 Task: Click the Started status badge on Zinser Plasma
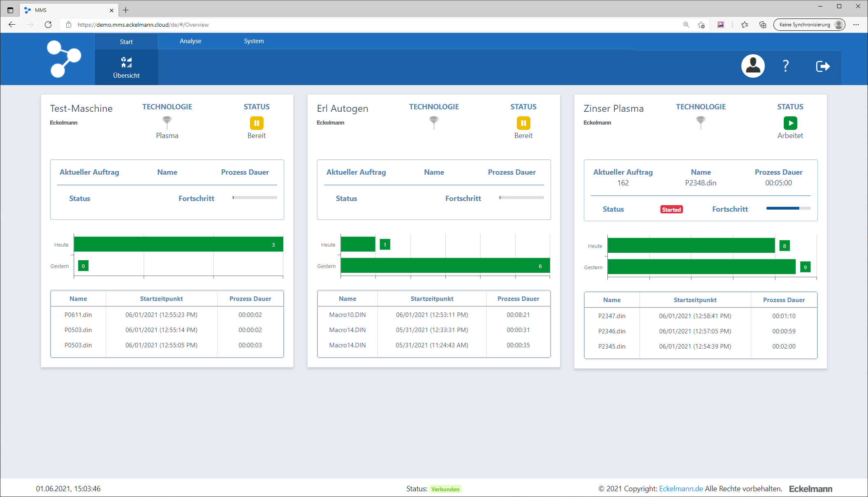(671, 209)
